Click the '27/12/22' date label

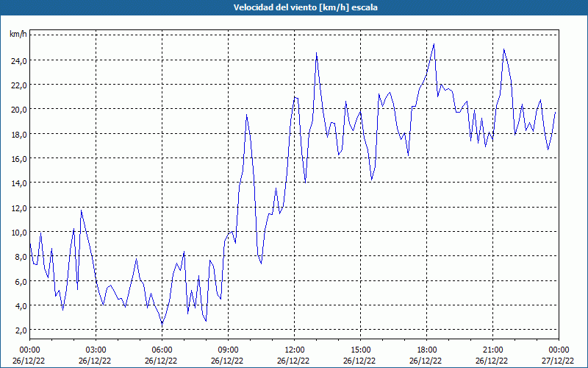coord(557,361)
